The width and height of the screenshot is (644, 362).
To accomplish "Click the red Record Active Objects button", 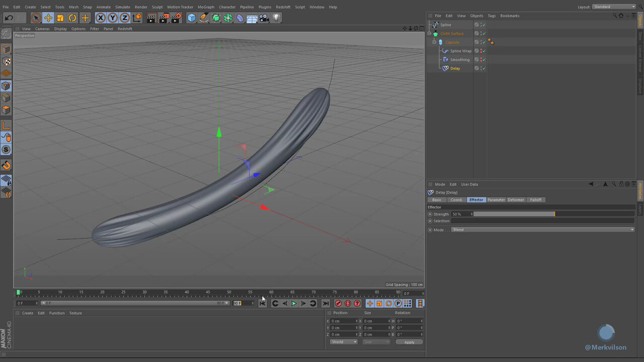I will (338, 303).
